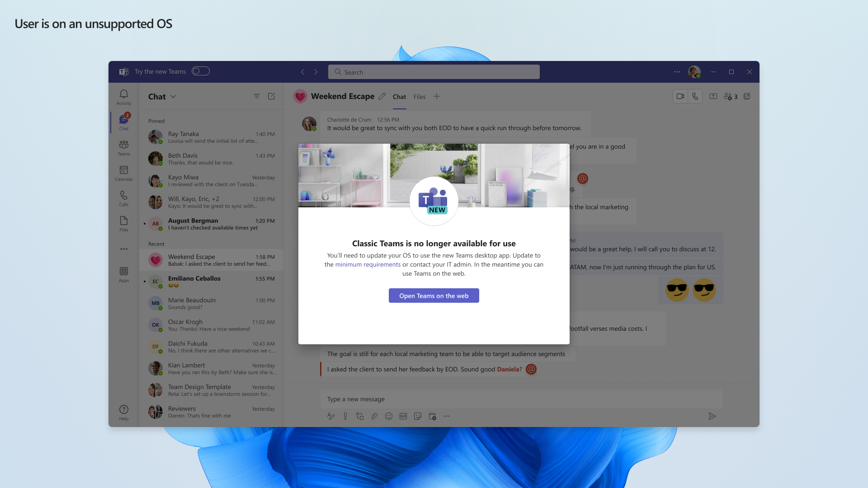868x488 pixels.
Task: Click the Files icon in sidebar
Action: 123,223
